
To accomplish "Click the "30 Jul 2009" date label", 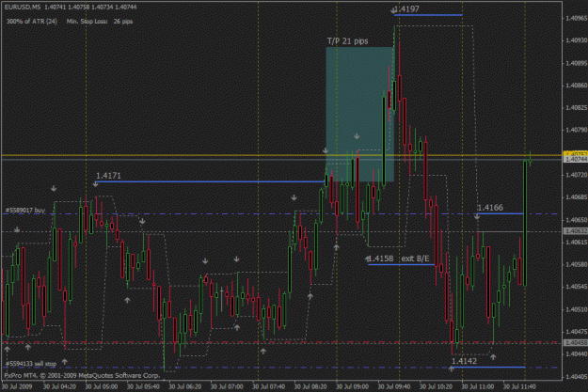I will point(17,386).
